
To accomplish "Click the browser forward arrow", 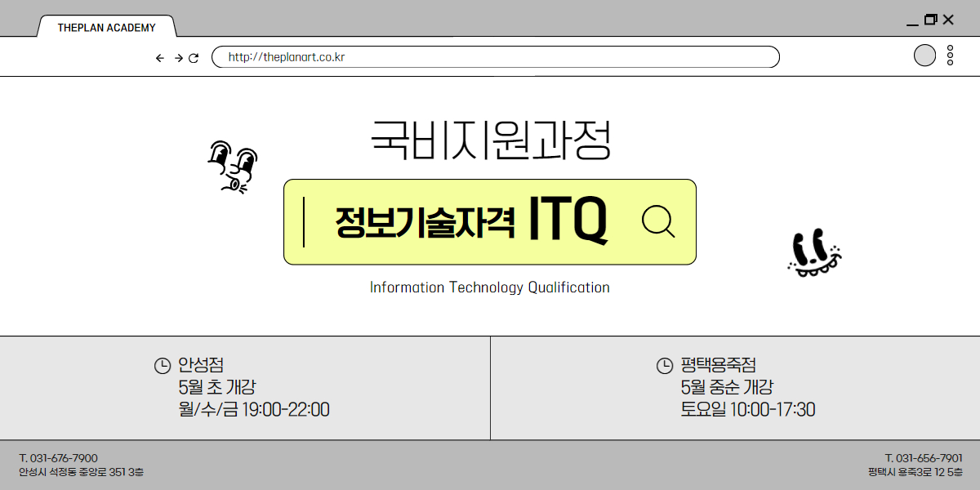I will (178, 58).
